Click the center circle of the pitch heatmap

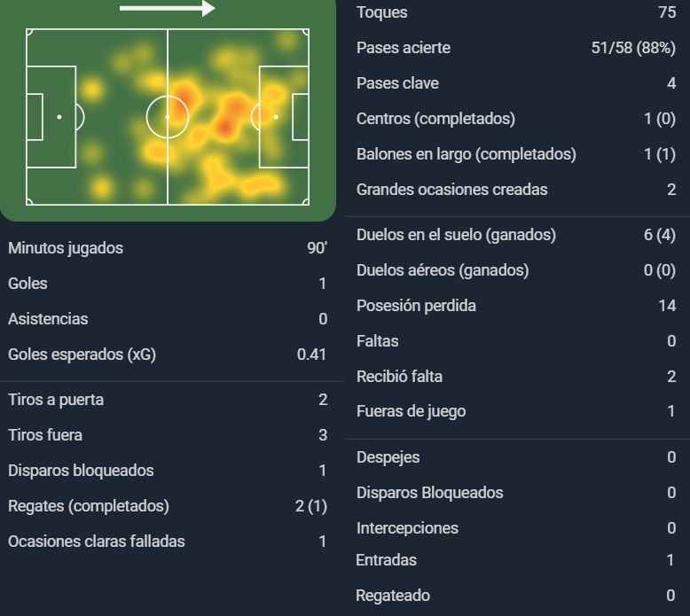pyautogui.click(x=168, y=117)
